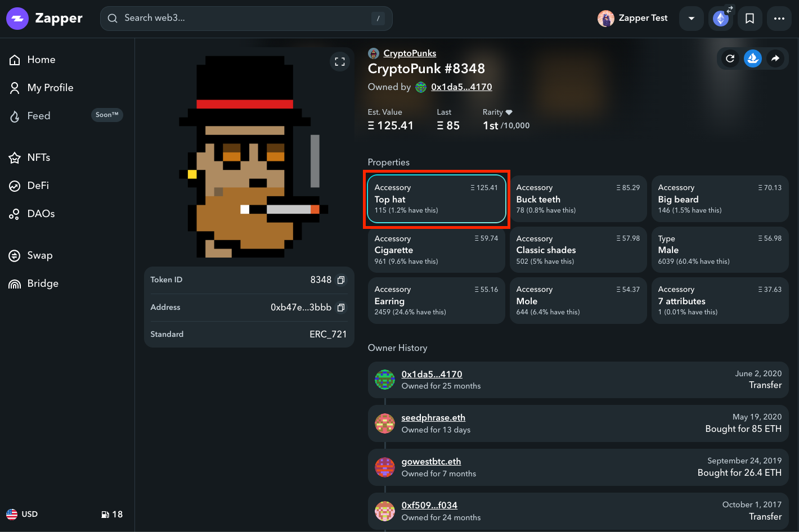Open the three-dots more options menu
This screenshot has height=532, width=799.
coord(779,19)
